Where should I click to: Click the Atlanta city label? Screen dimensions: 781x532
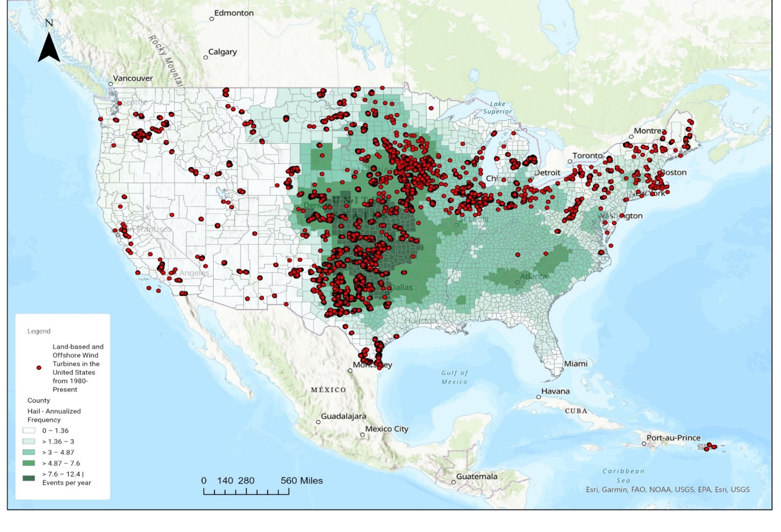point(533,276)
